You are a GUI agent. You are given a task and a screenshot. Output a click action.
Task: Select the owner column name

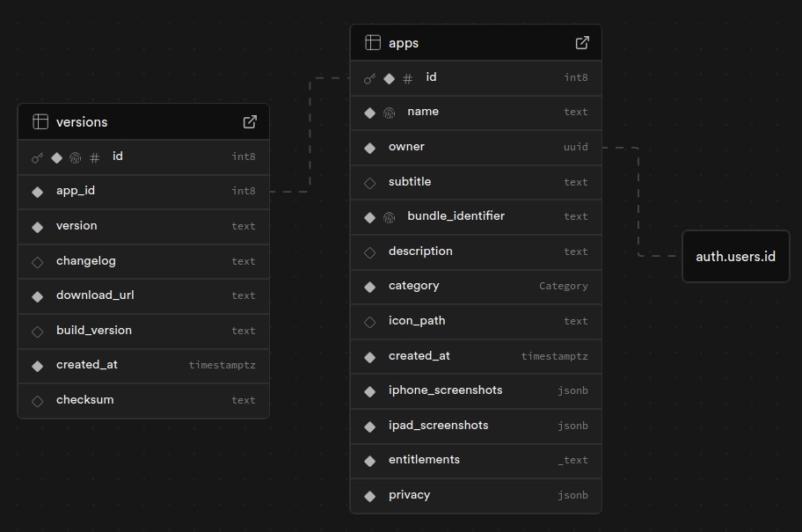coord(406,147)
